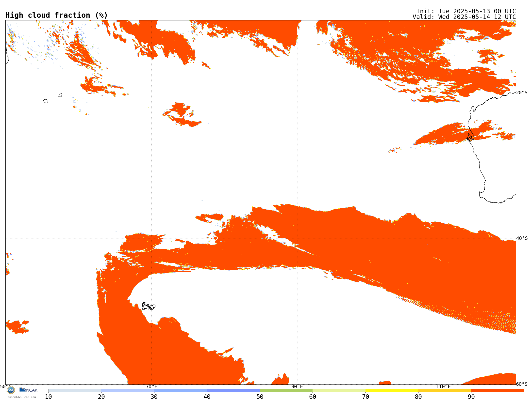The image size is (532, 400).
Task: Click the 20°S latitude label
Action: point(522,93)
